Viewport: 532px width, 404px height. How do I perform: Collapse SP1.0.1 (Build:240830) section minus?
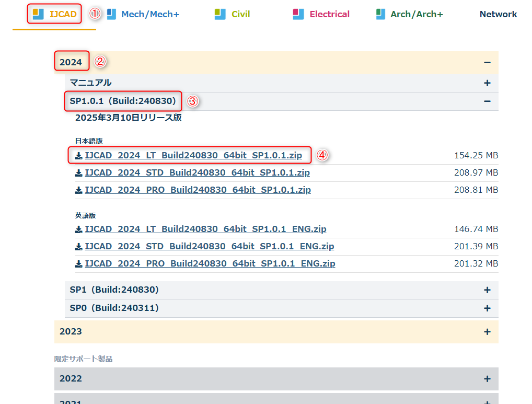click(x=487, y=101)
